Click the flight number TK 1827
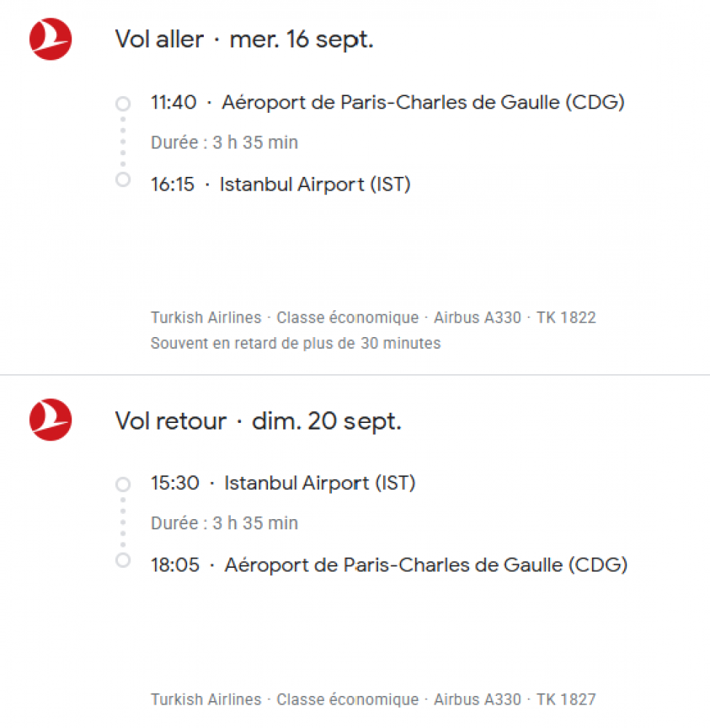Image resolution: width=710 pixels, height=728 pixels. click(x=566, y=700)
